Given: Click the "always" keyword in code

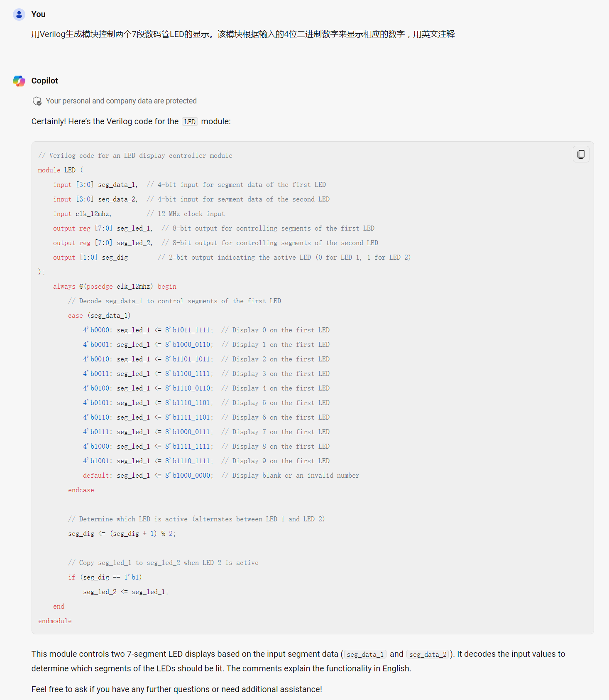Looking at the screenshot, I should tap(64, 287).
